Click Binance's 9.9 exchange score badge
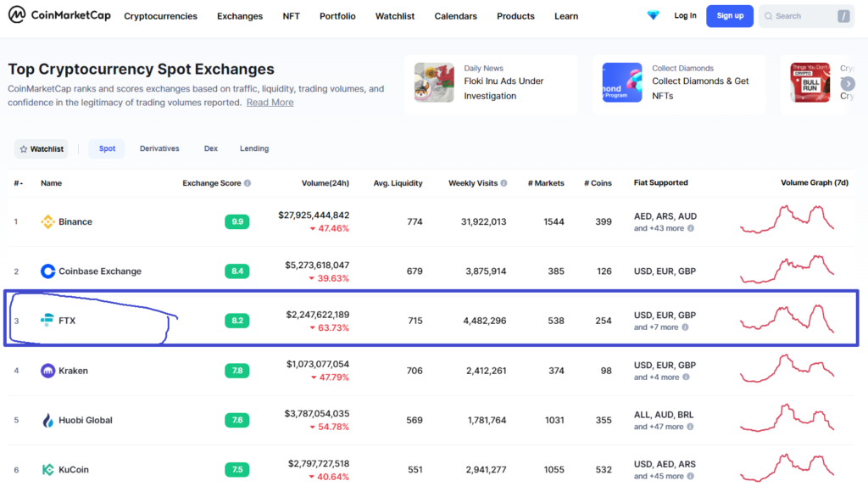The image size is (868, 492). (x=237, y=221)
